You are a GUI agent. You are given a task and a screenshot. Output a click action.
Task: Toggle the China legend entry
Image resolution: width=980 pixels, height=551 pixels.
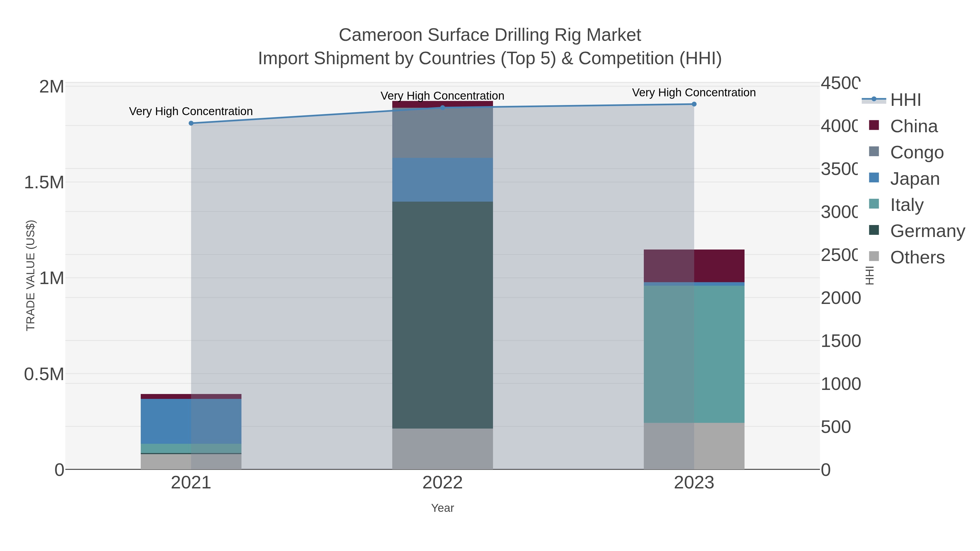pyautogui.click(x=904, y=126)
